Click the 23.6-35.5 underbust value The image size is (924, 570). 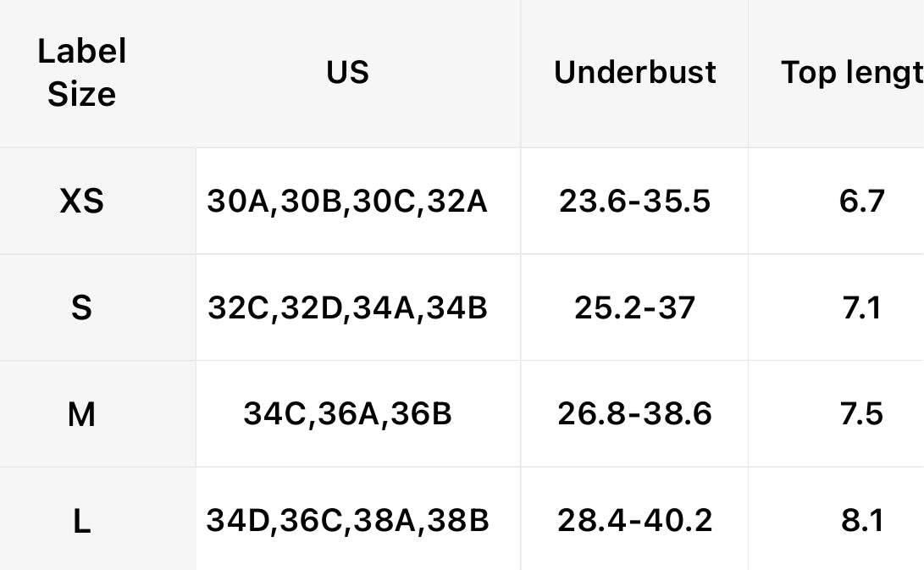click(x=634, y=202)
